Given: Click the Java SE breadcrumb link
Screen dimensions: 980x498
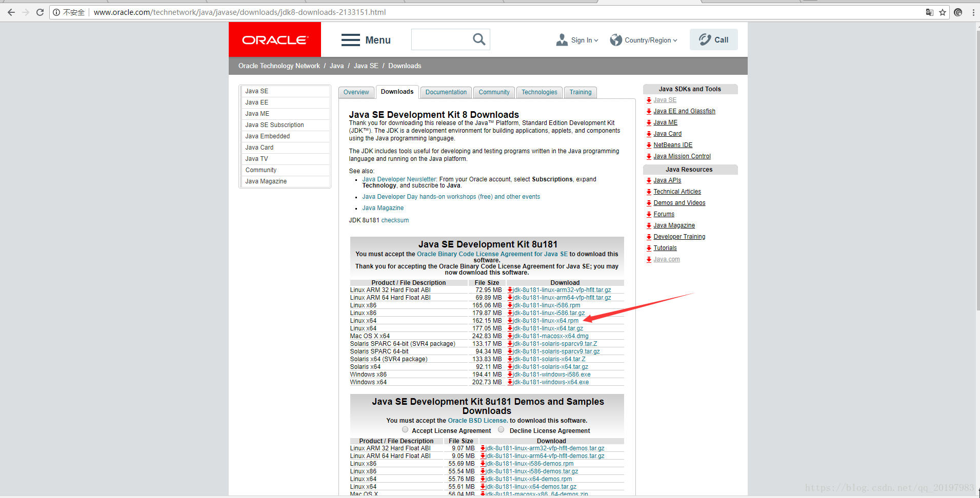Looking at the screenshot, I should pos(366,66).
